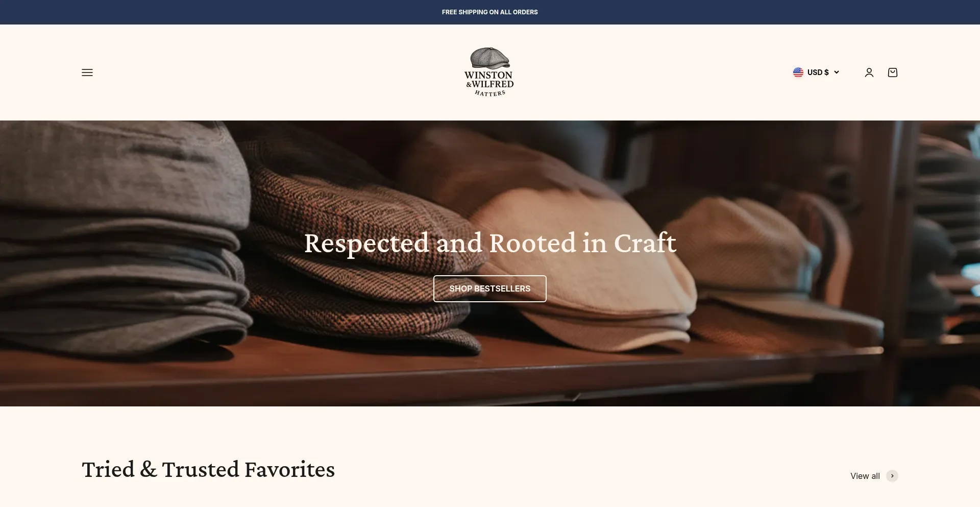
Task: Click the flat cap illustration in logo
Action: point(489,58)
